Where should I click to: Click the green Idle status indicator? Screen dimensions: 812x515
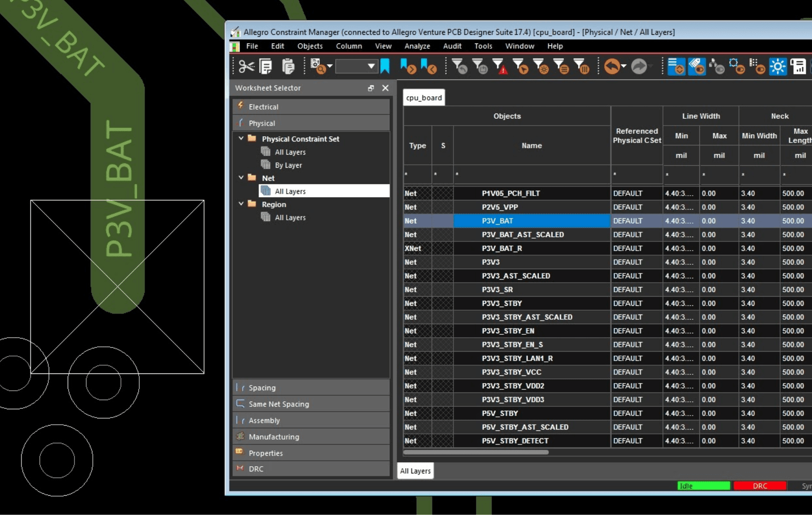[x=704, y=486]
